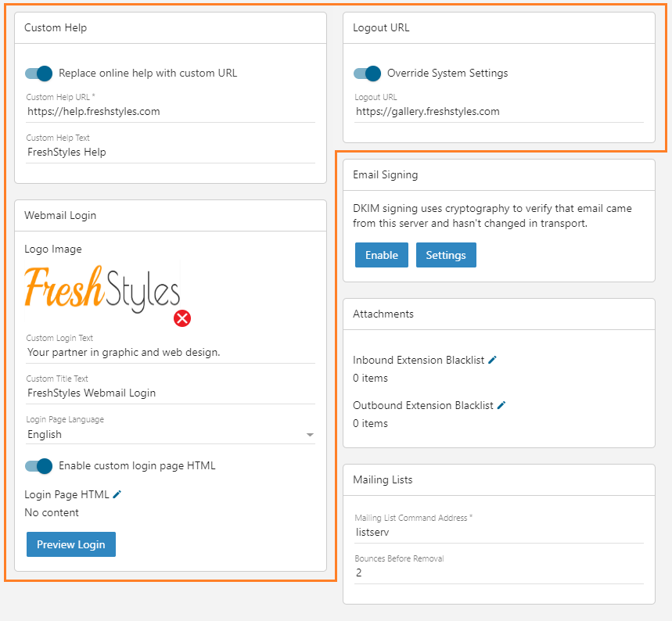
Task: Open Email Signing Settings
Action: click(x=446, y=255)
